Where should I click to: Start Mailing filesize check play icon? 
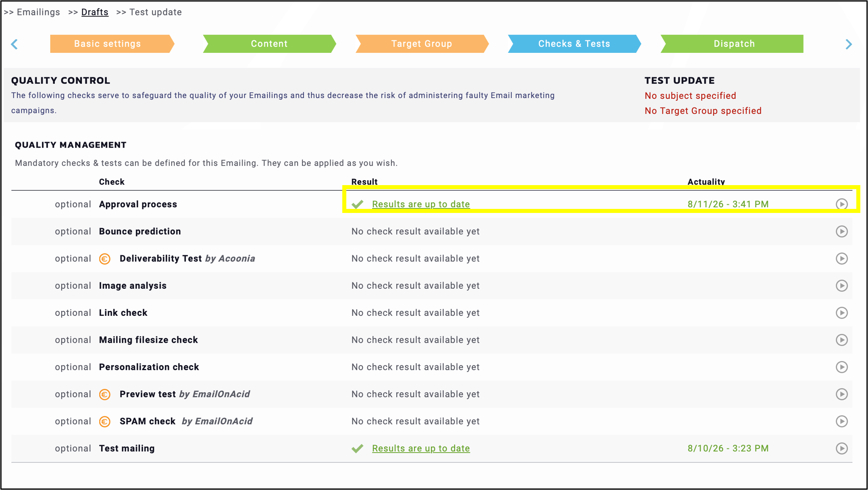pyautogui.click(x=841, y=340)
